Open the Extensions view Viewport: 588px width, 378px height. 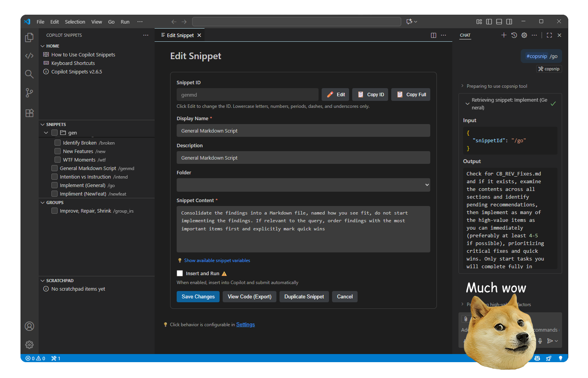(29, 113)
